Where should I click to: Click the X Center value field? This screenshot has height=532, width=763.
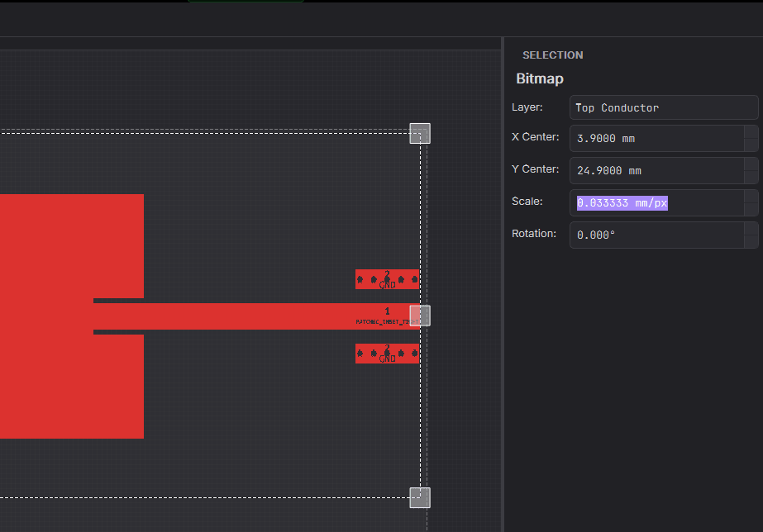tap(656, 138)
